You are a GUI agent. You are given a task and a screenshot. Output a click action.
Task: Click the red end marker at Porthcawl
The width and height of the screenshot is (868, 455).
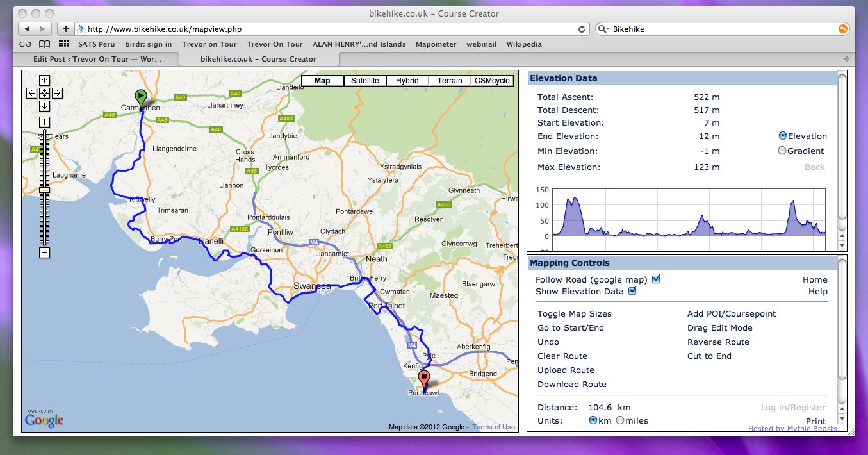point(423,379)
